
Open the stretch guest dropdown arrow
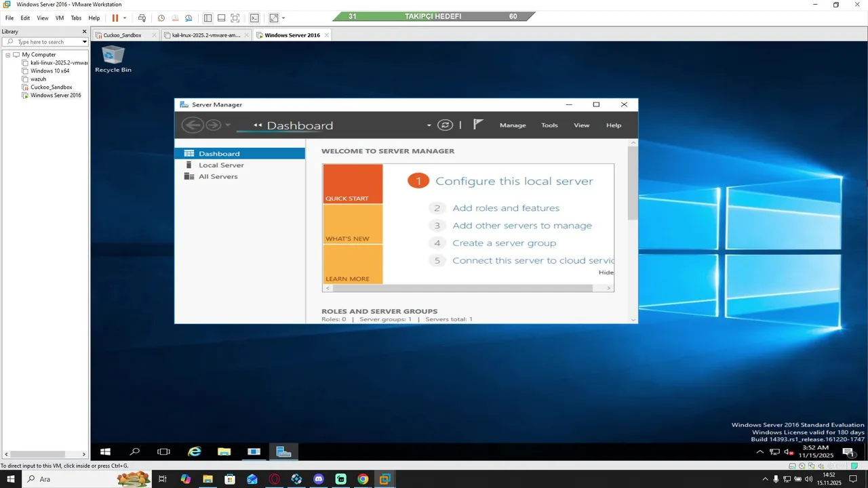pos(283,18)
